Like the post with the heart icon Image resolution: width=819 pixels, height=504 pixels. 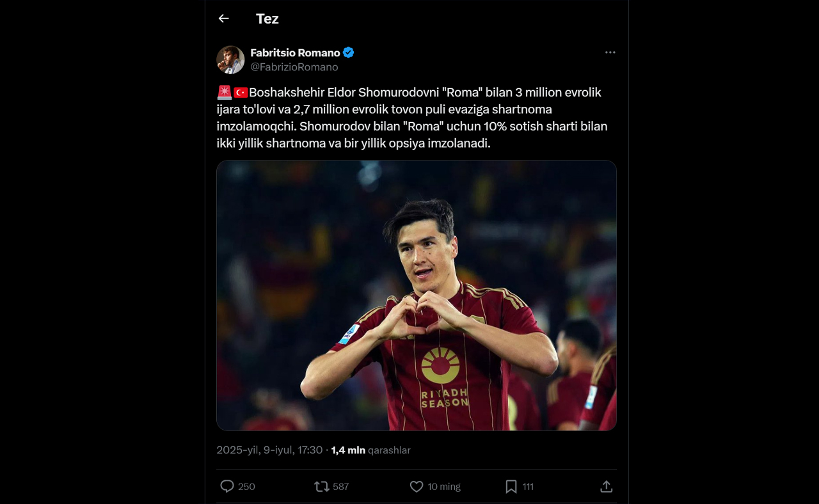417,487
